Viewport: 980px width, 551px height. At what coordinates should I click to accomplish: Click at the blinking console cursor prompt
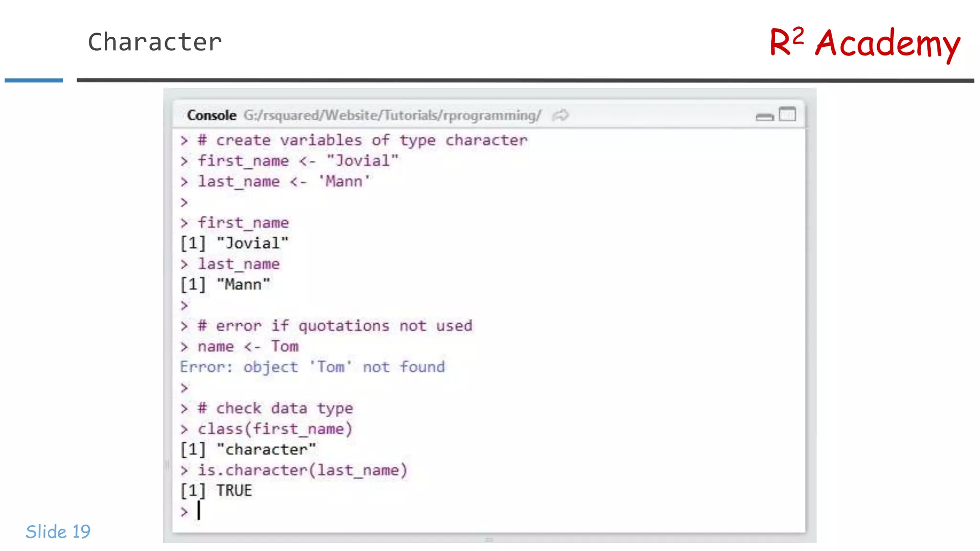(199, 511)
